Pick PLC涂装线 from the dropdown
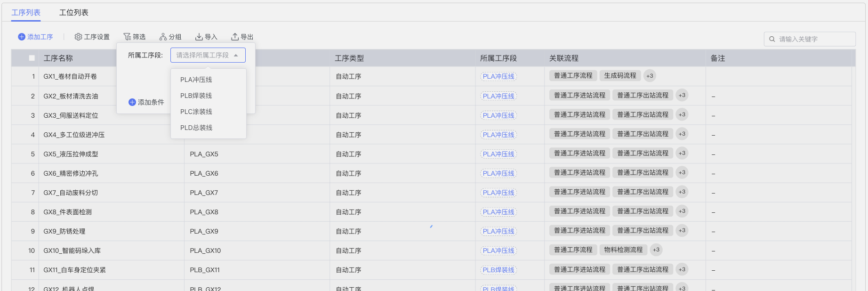 (196, 112)
